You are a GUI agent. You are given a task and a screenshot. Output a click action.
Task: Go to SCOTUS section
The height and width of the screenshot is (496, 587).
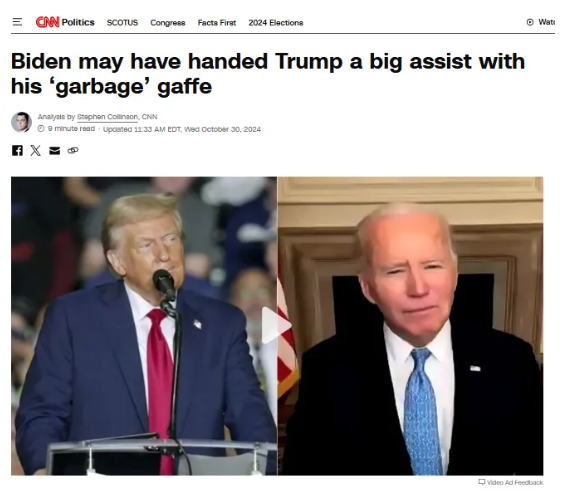pos(122,23)
